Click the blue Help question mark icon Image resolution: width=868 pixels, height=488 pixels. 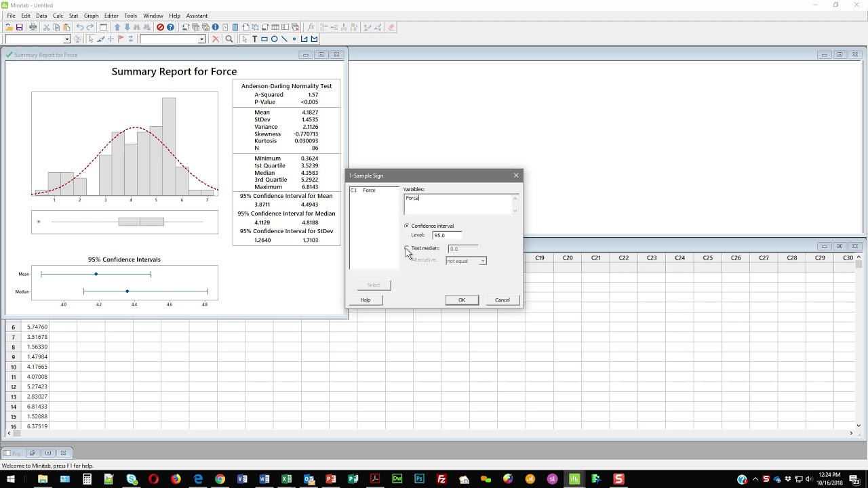pos(170,27)
